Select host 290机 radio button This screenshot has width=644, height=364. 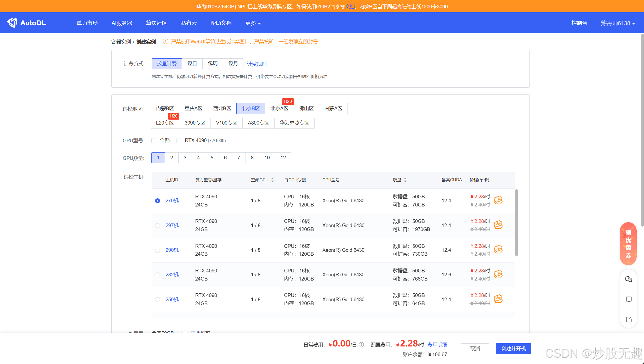coord(157,250)
